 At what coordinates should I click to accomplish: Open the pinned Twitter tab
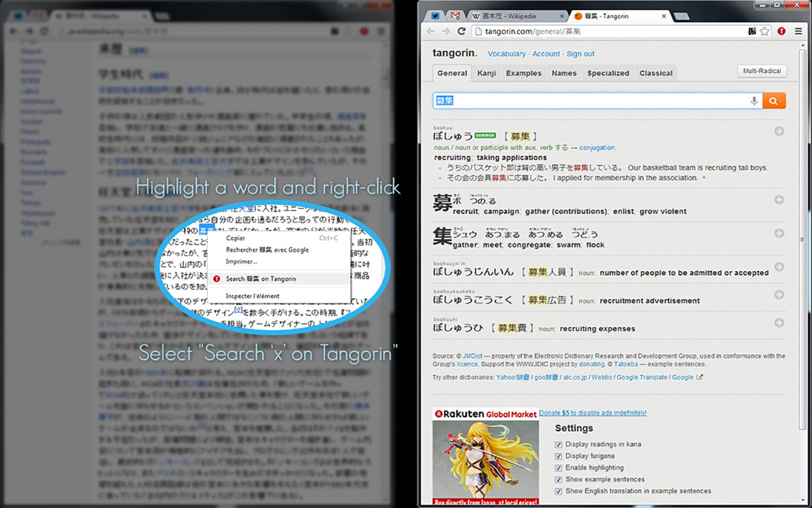tap(435, 15)
